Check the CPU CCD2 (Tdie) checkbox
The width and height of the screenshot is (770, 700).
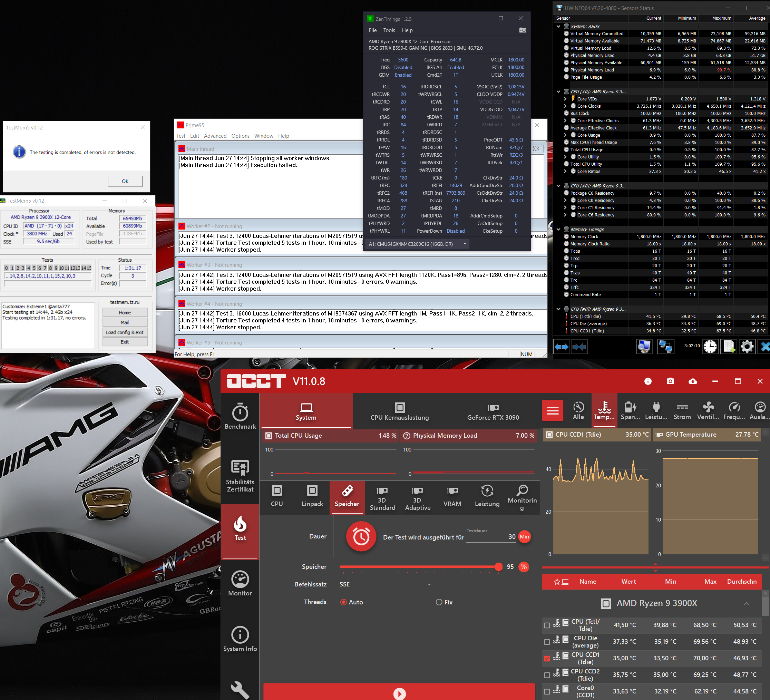(x=547, y=675)
